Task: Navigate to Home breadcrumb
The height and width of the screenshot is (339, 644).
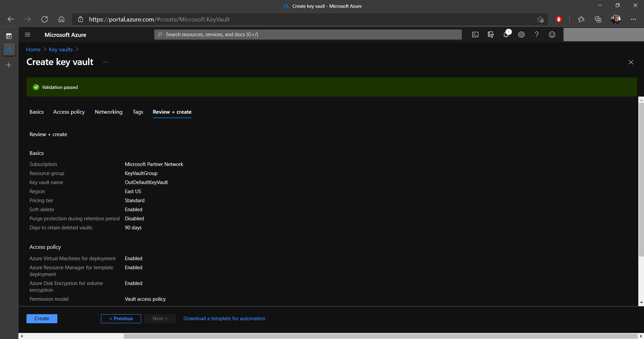Action: coord(33,50)
